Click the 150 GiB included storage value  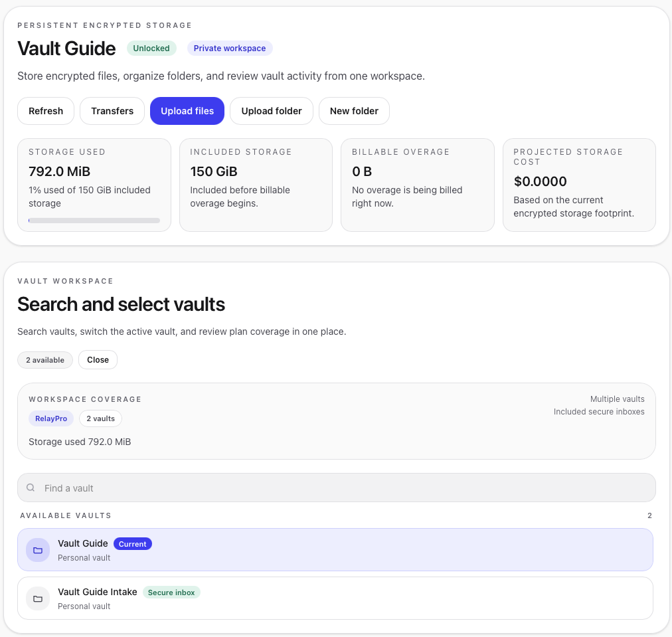(x=214, y=171)
